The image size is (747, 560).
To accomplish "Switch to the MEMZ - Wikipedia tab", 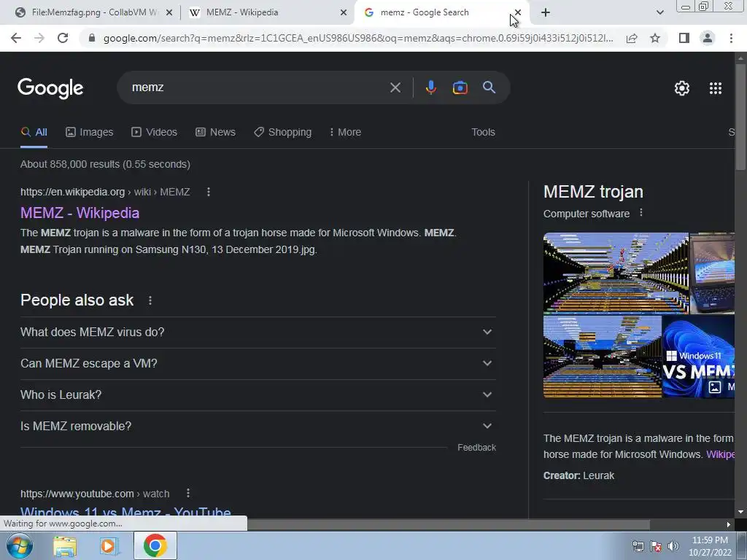I will [267, 12].
